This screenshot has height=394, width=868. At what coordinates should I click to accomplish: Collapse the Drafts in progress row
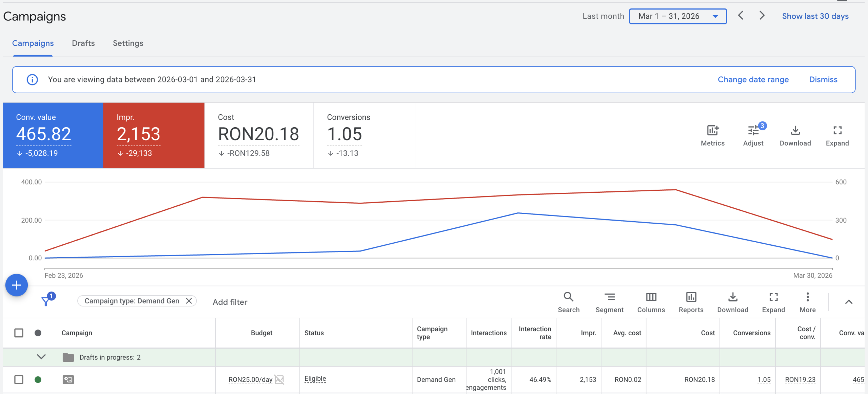pos(41,357)
